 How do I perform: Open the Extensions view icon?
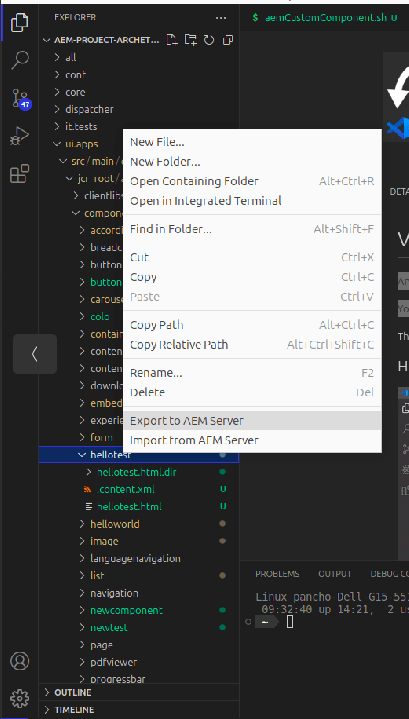(x=19, y=174)
